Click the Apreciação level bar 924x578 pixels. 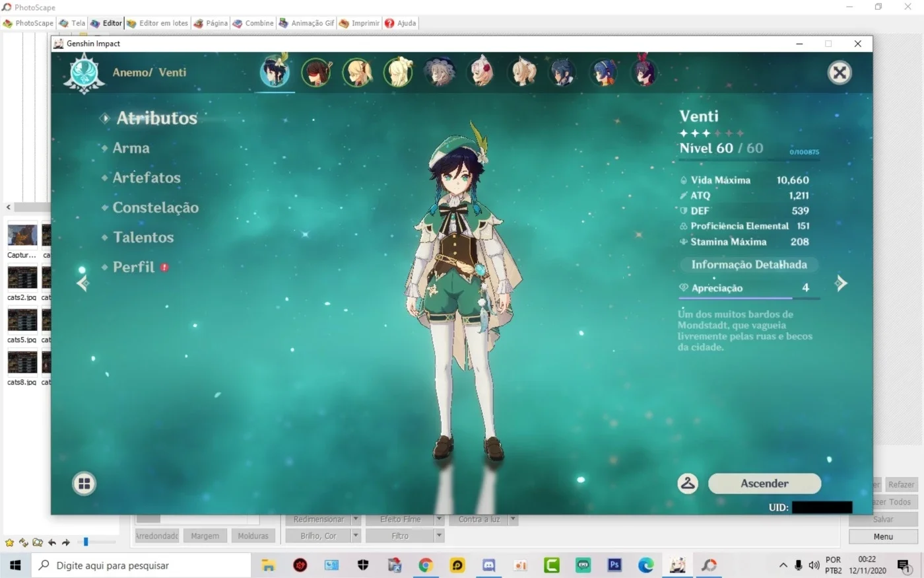pyautogui.click(x=749, y=298)
